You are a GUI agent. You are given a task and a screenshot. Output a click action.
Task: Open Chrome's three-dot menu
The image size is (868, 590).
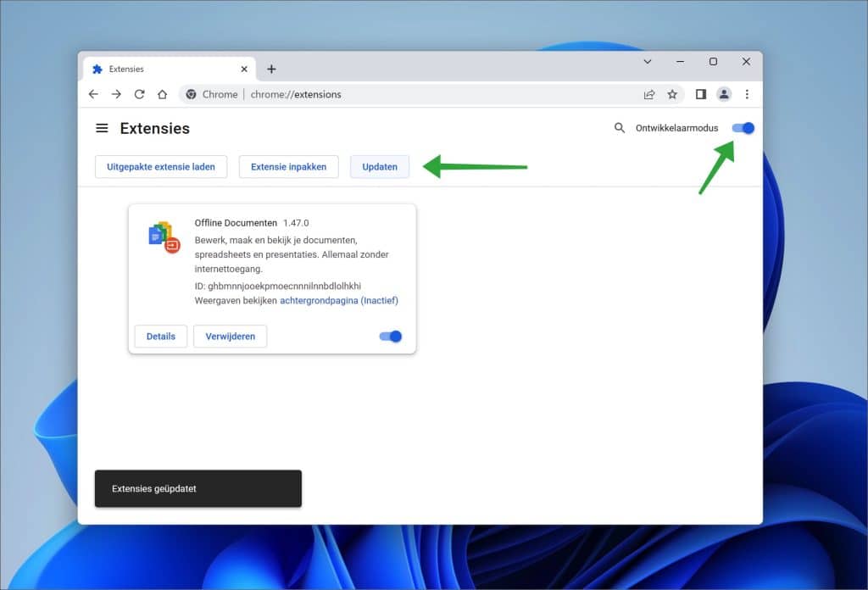[747, 94]
